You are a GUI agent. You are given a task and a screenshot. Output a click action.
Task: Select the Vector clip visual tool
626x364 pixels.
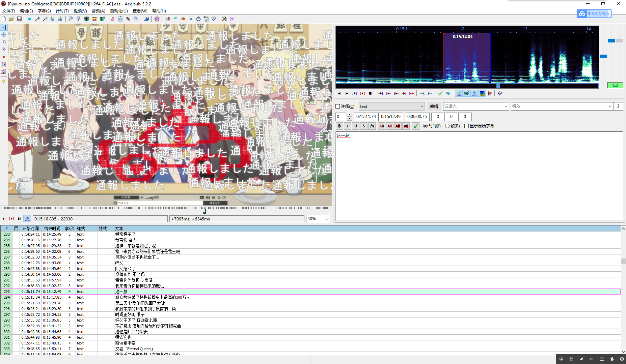[4, 72]
